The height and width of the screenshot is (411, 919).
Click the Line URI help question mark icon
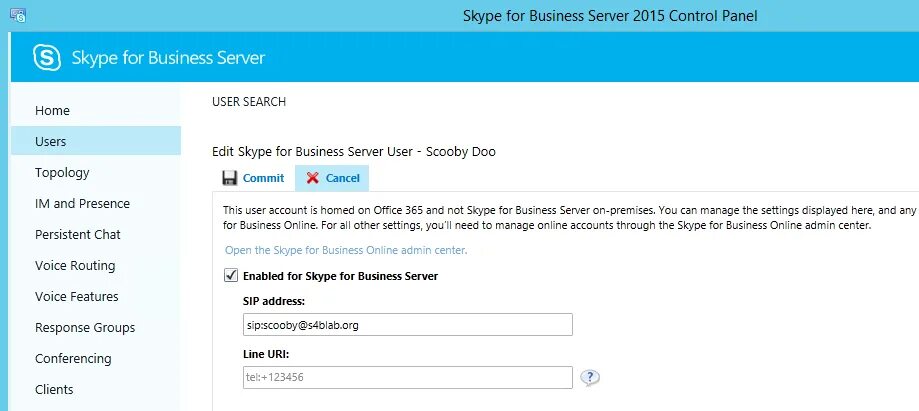(591, 377)
